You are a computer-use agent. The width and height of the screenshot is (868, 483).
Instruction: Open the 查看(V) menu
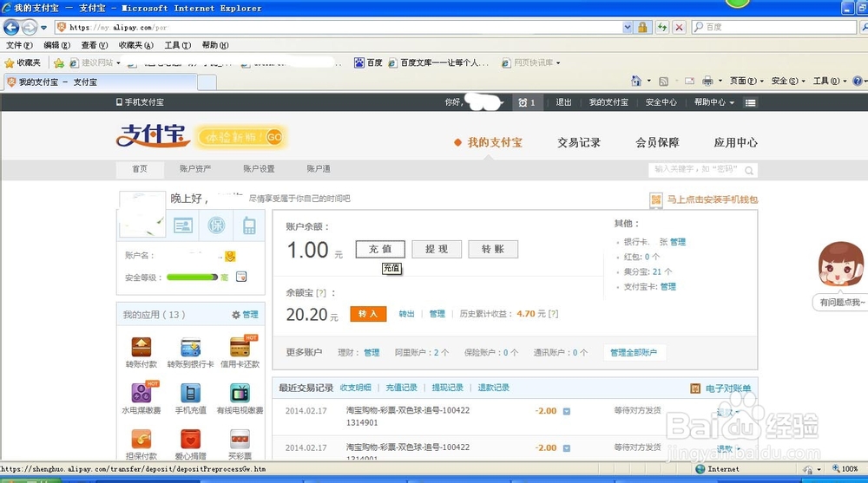pyautogui.click(x=94, y=45)
